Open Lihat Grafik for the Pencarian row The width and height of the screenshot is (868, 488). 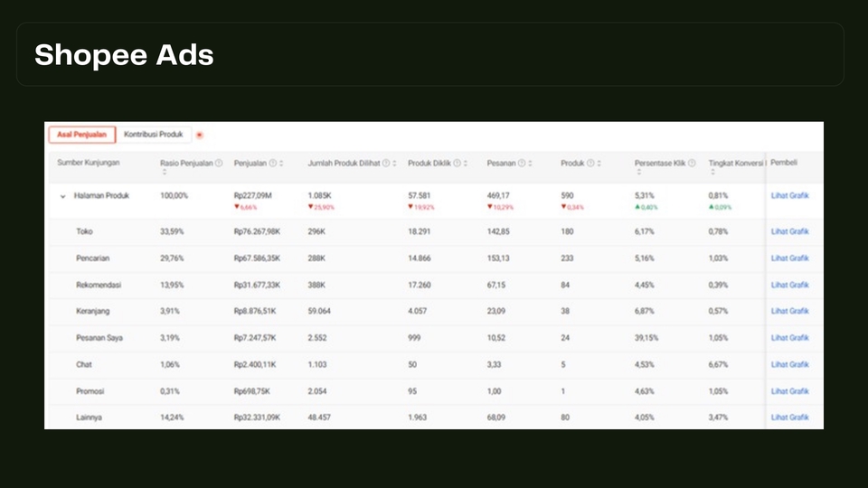tap(789, 258)
